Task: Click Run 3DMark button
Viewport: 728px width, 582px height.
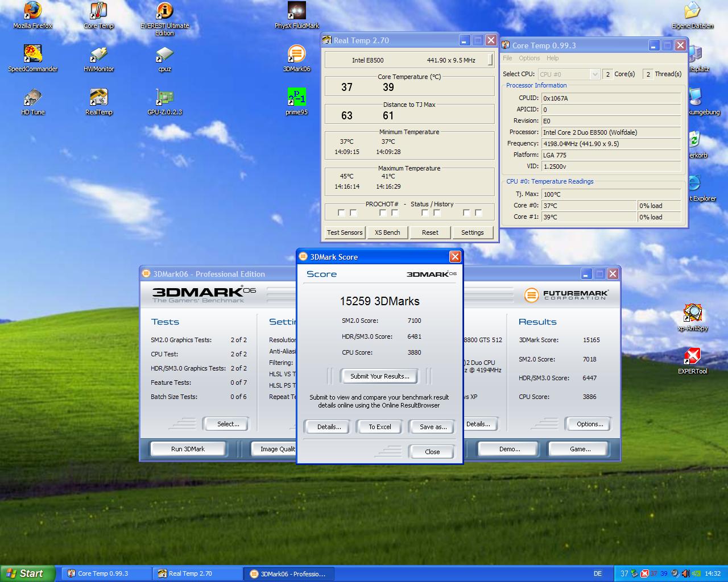Action: click(x=188, y=449)
